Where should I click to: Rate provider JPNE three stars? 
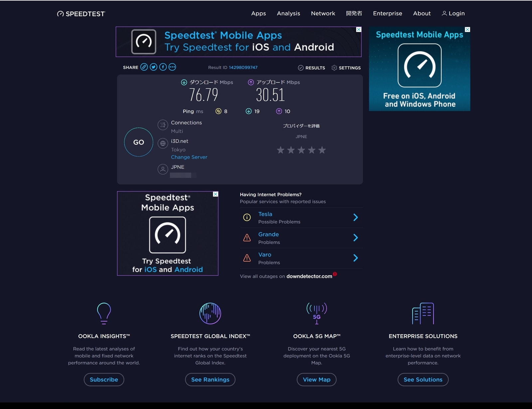coord(301,150)
